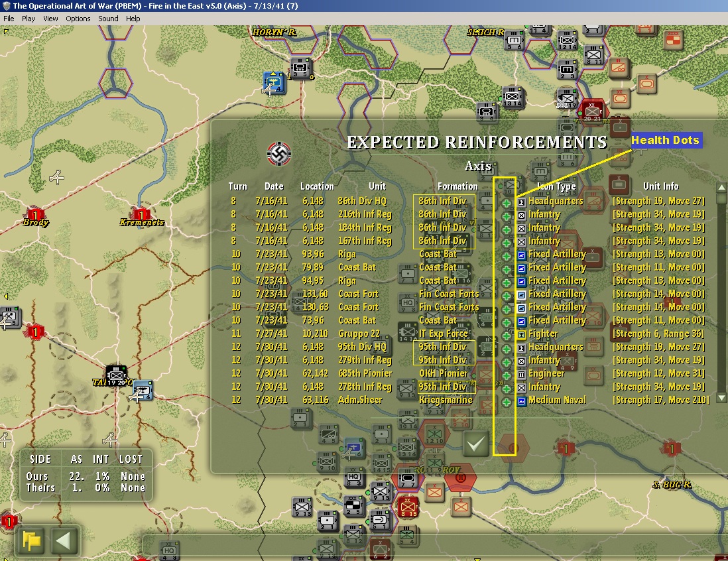Click the Kriegsmarine formation
Viewport: 728px width, 561px height.
[446, 400]
